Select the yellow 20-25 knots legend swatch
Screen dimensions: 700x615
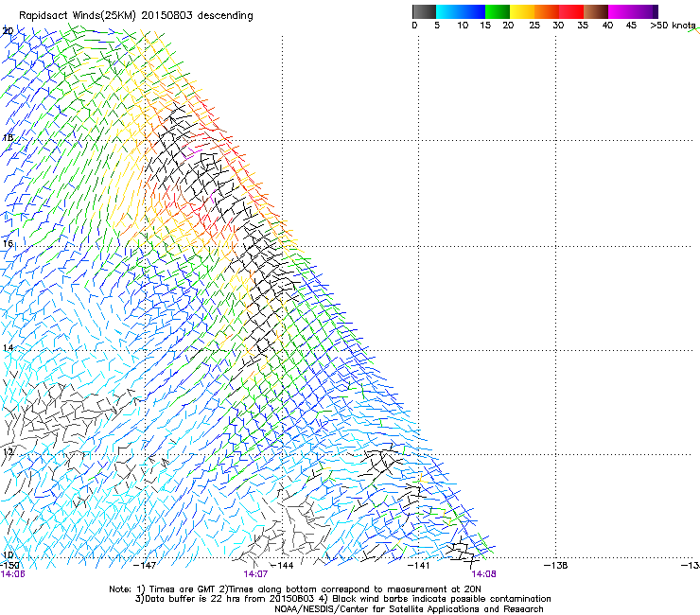[522, 11]
